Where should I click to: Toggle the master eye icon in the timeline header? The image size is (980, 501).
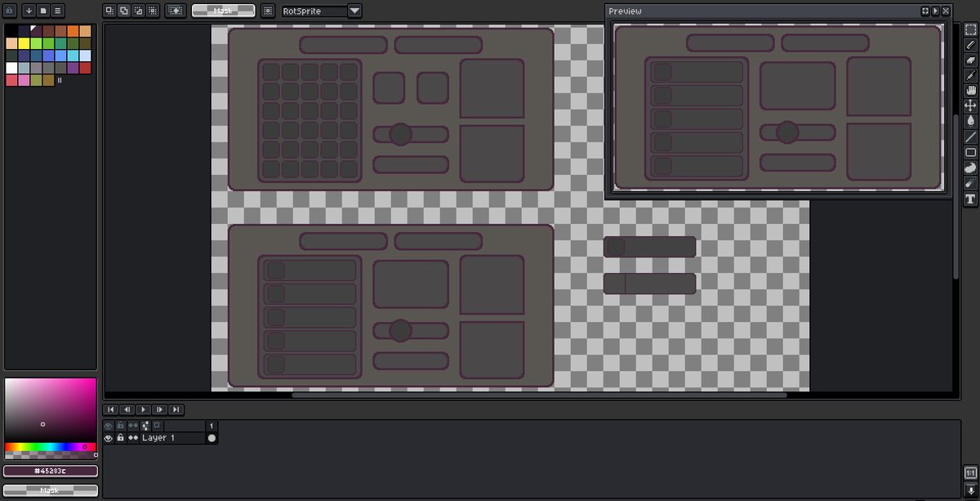tap(107, 425)
